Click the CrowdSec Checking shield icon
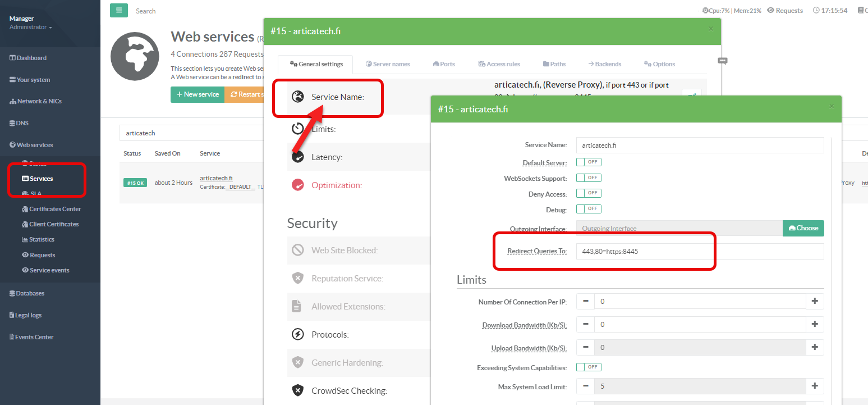The image size is (868, 405). pos(298,391)
